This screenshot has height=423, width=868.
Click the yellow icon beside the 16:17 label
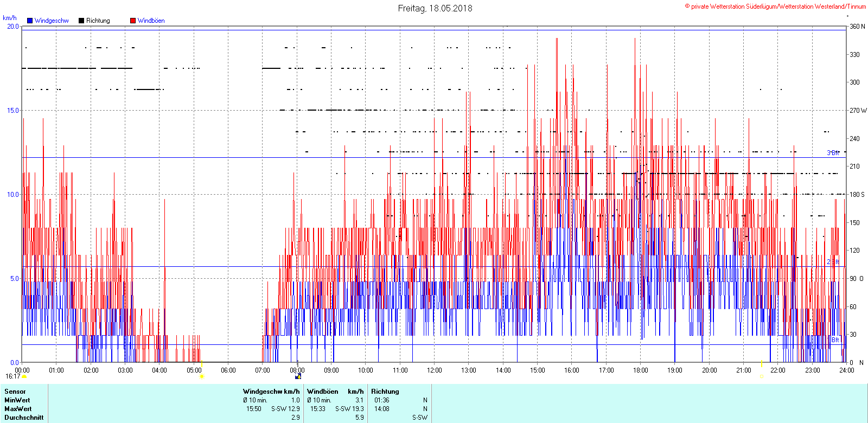pyautogui.click(x=24, y=376)
